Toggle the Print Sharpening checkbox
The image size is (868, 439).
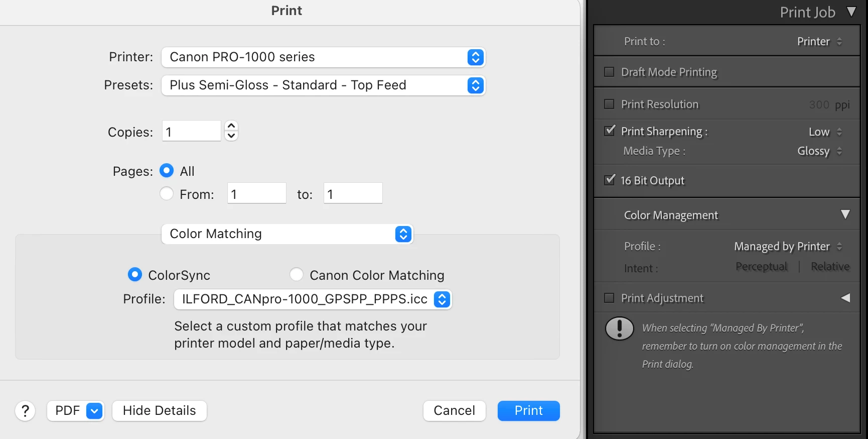(x=610, y=131)
